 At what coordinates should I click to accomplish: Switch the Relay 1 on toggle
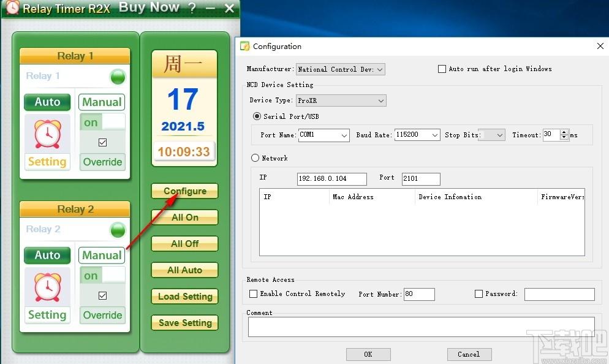click(102, 123)
